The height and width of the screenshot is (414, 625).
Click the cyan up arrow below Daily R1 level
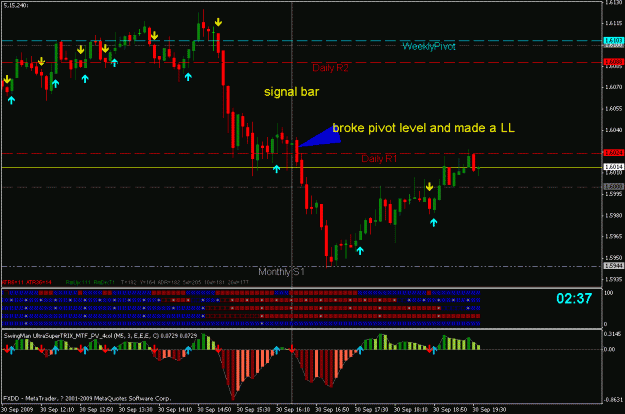pos(276,169)
